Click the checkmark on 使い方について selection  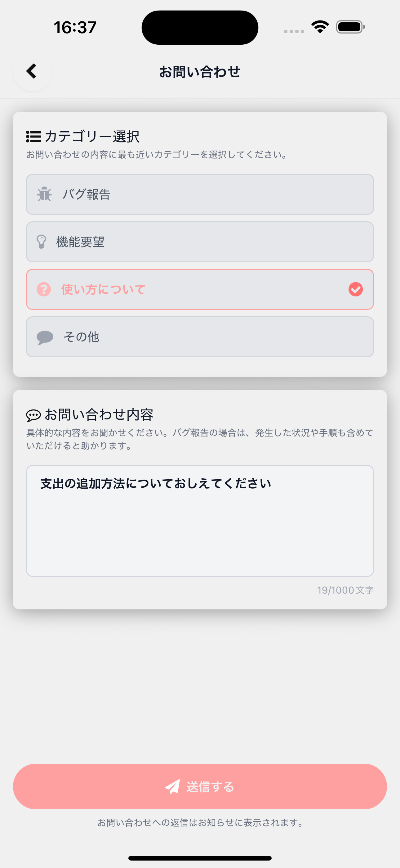coord(355,289)
